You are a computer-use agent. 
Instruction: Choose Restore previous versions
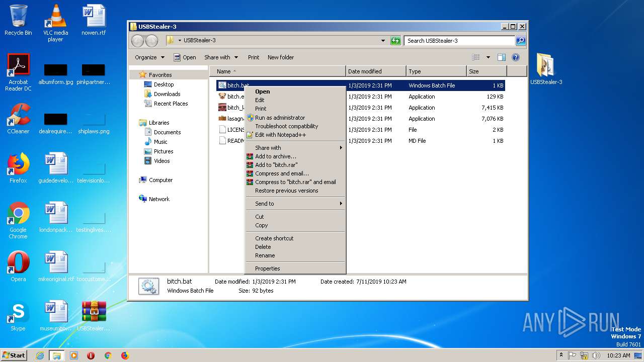click(x=295, y=191)
